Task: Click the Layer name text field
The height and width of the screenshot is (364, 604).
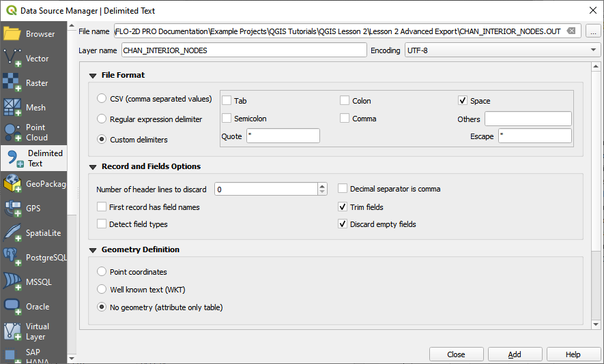Action: click(244, 50)
